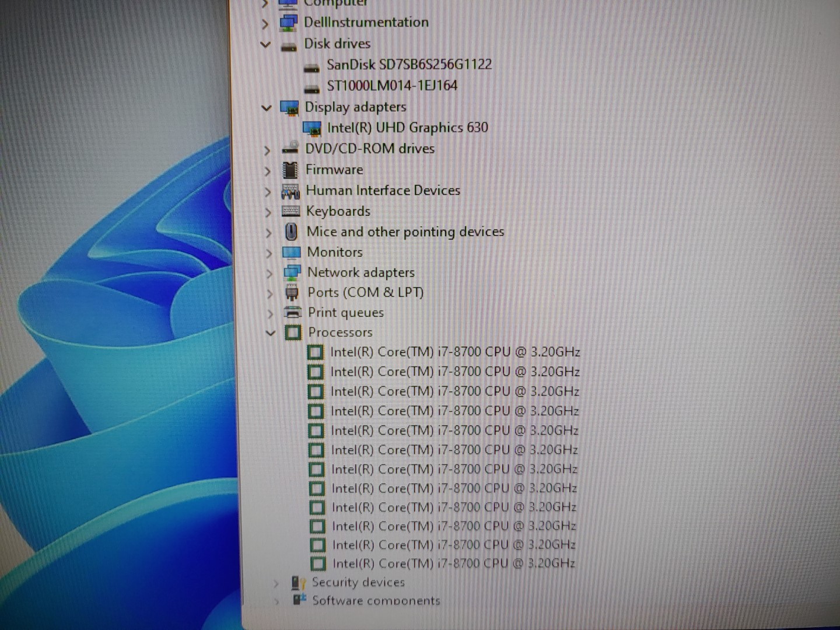Select the SanDisk SD7SB6S256G1122 entry
Image resolution: width=840 pixels, height=630 pixels.
coord(409,64)
